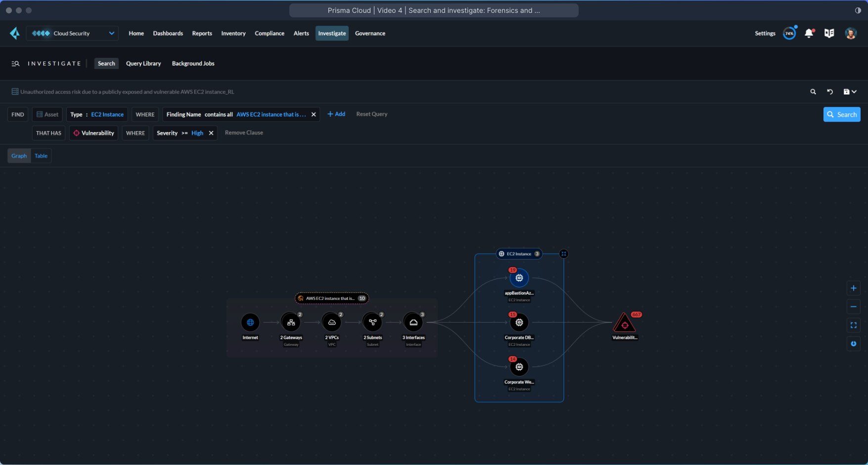The height and width of the screenshot is (465, 868).
Task: Open the notifications bell in the top bar
Action: click(810, 33)
